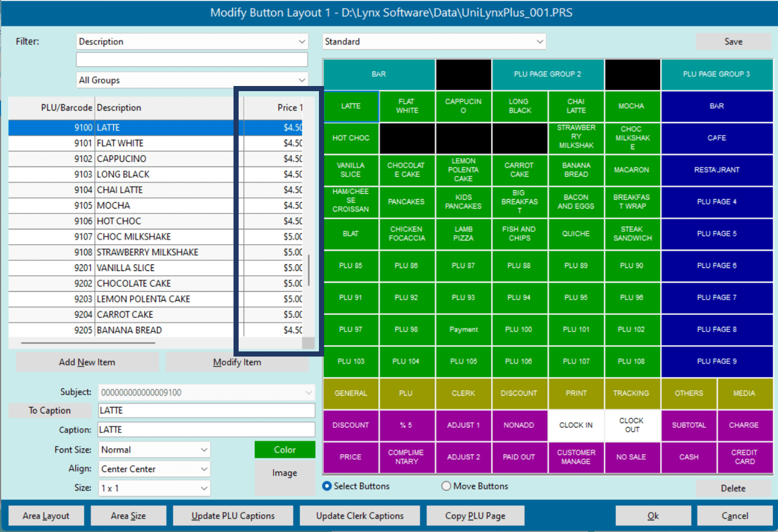Expand the Font Size dropdown
Image resolution: width=778 pixels, height=532 pixels.
(x=154, y=449)
